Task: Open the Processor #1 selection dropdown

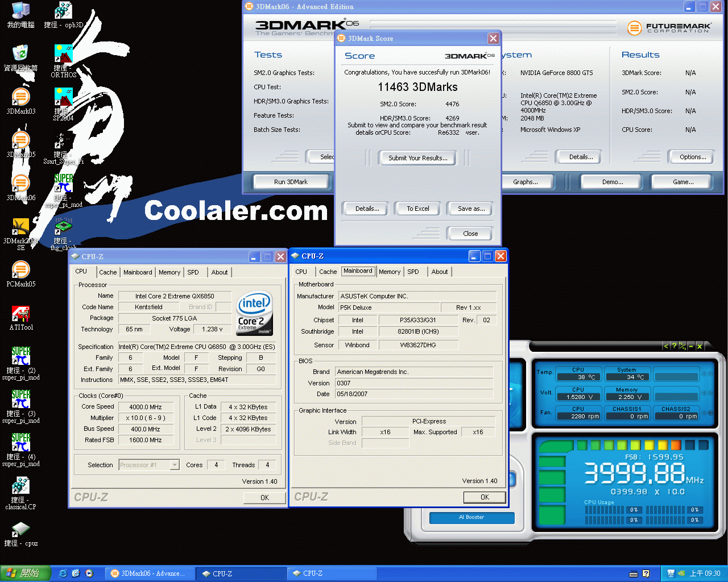Action: pos(149,465)
